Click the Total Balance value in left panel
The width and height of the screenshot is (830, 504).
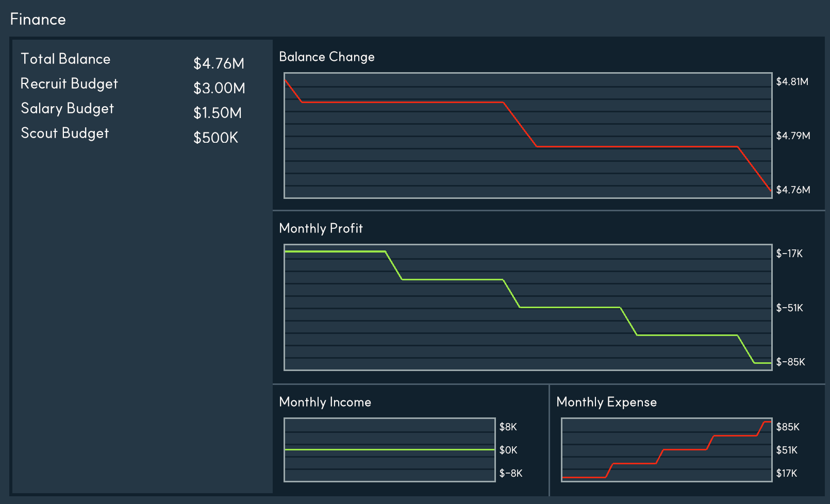click(219, 63)
